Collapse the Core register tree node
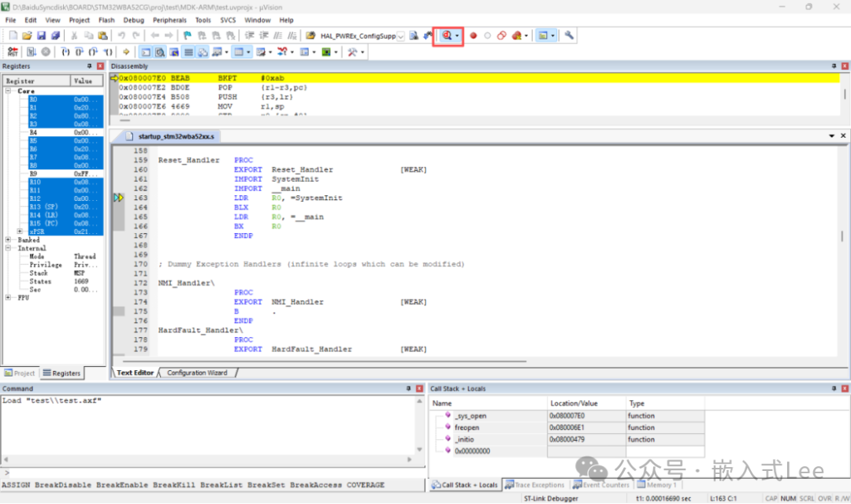This screenshot has height=504, width=851. coord(9,91)
